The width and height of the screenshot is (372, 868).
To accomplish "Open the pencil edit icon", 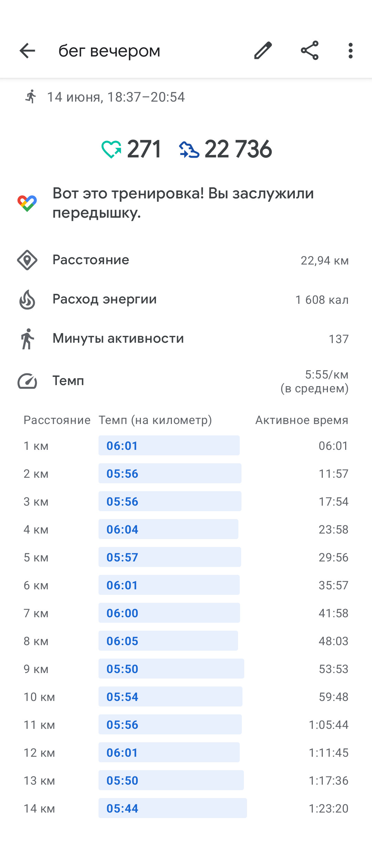I will 263,51.
